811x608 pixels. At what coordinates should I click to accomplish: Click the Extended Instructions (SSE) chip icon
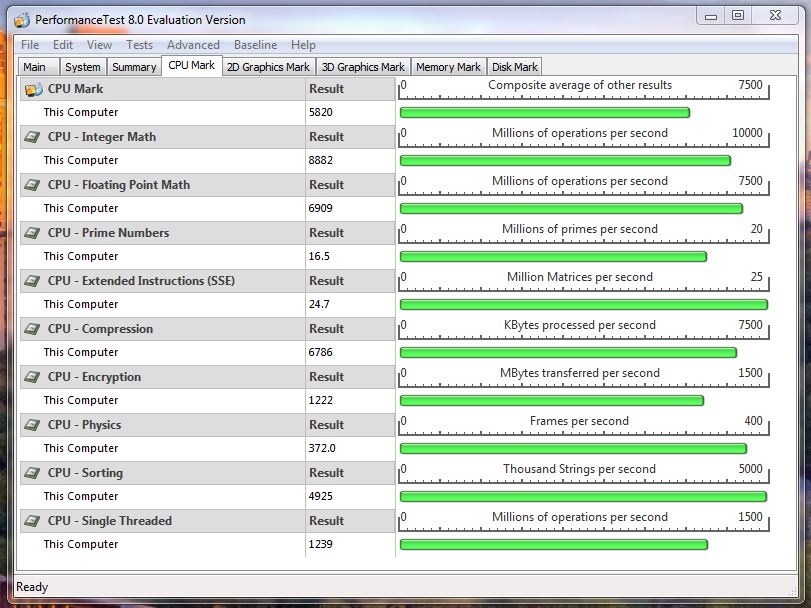tap(33, 281)
